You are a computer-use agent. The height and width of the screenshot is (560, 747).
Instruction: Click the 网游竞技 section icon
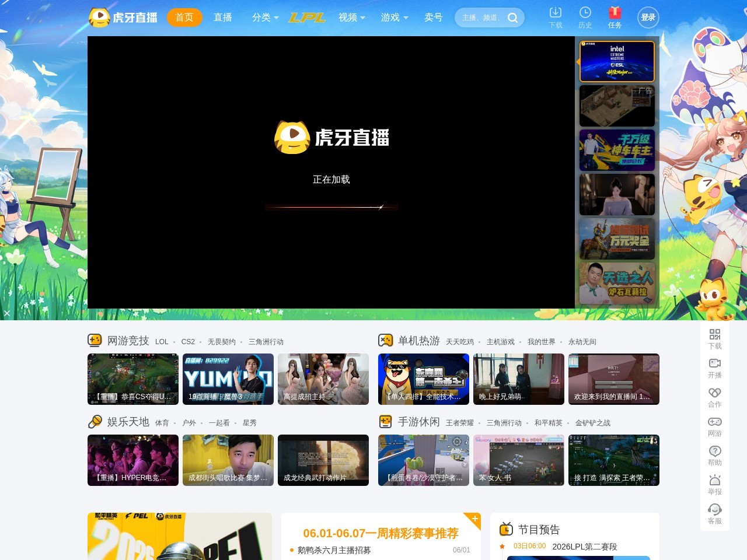click(95, 341)
